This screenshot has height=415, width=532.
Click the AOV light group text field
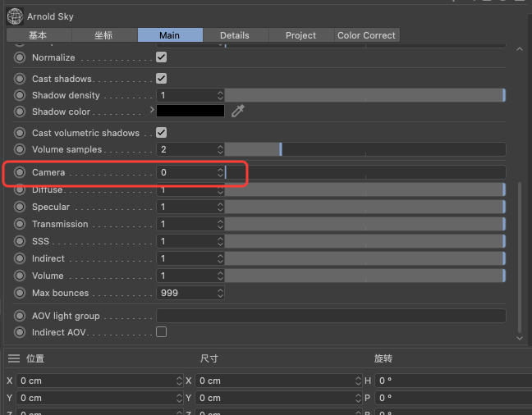tap(331, 316)
